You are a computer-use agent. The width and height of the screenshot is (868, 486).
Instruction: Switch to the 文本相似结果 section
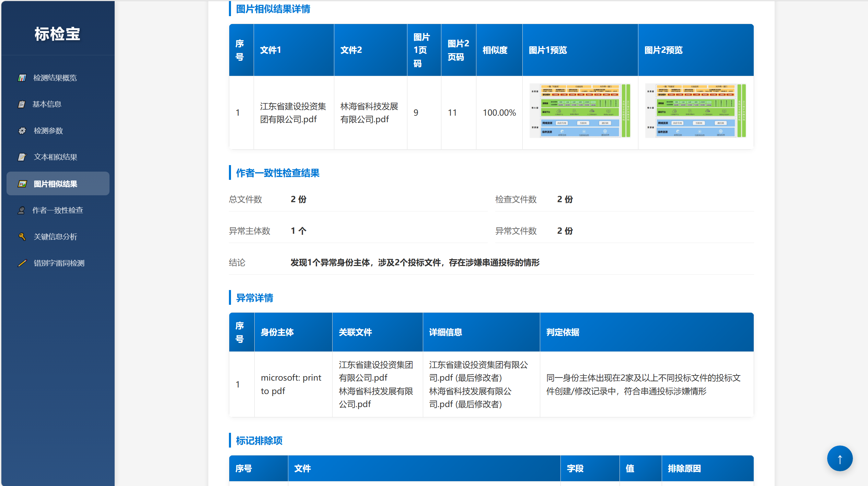pyautogui.click(x=55, y=157)
